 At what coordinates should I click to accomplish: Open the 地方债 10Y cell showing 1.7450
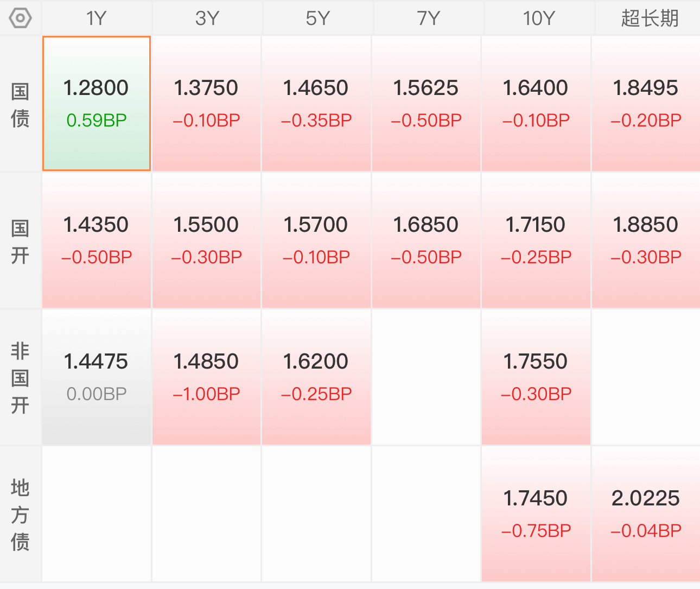[x=536, y=514]
